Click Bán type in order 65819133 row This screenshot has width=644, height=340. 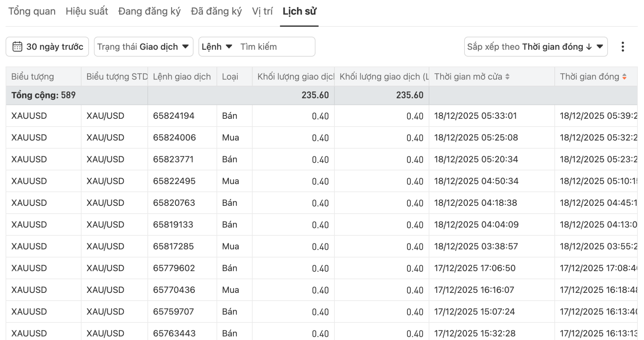pyautogui.click(x=230, y=225)
